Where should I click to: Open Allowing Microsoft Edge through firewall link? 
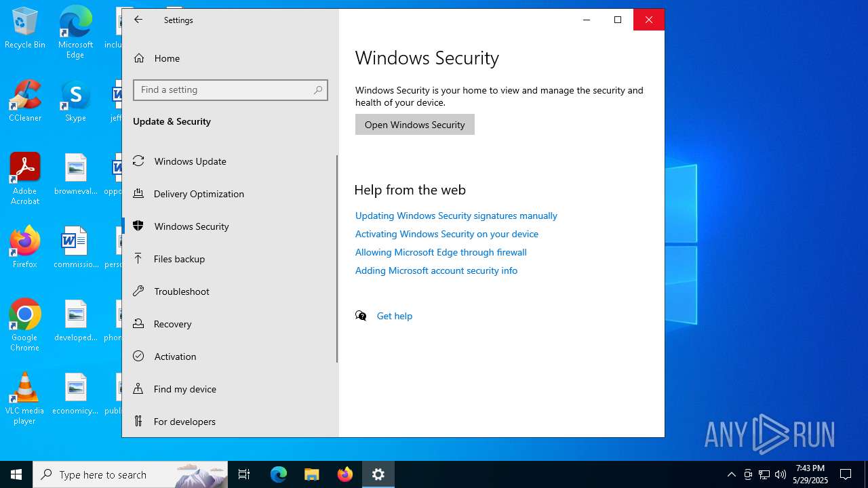coord(441,252)
